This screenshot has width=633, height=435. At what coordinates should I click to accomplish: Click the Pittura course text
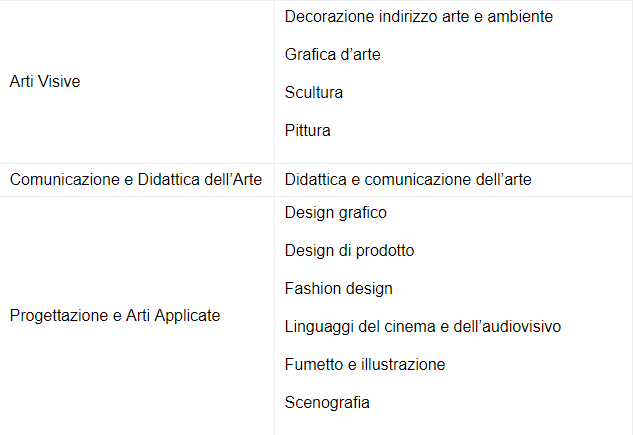click(307, 130)
